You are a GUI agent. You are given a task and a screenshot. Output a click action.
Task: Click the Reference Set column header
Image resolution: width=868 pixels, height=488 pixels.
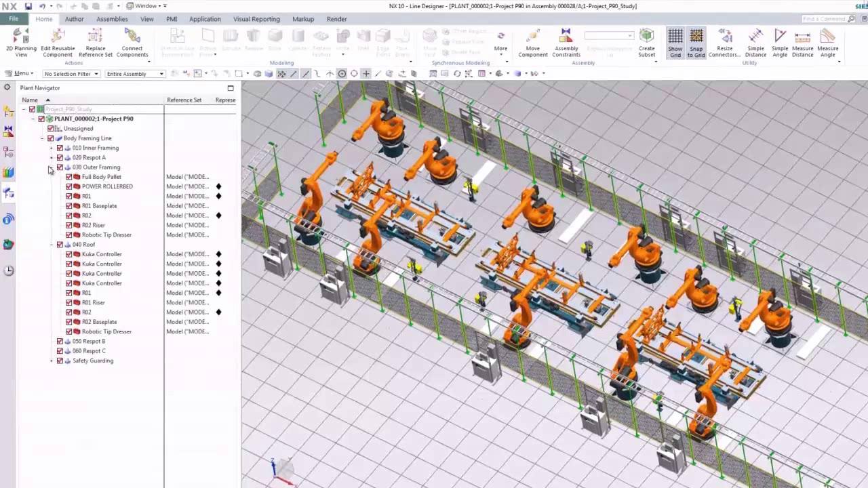point(184,100)
